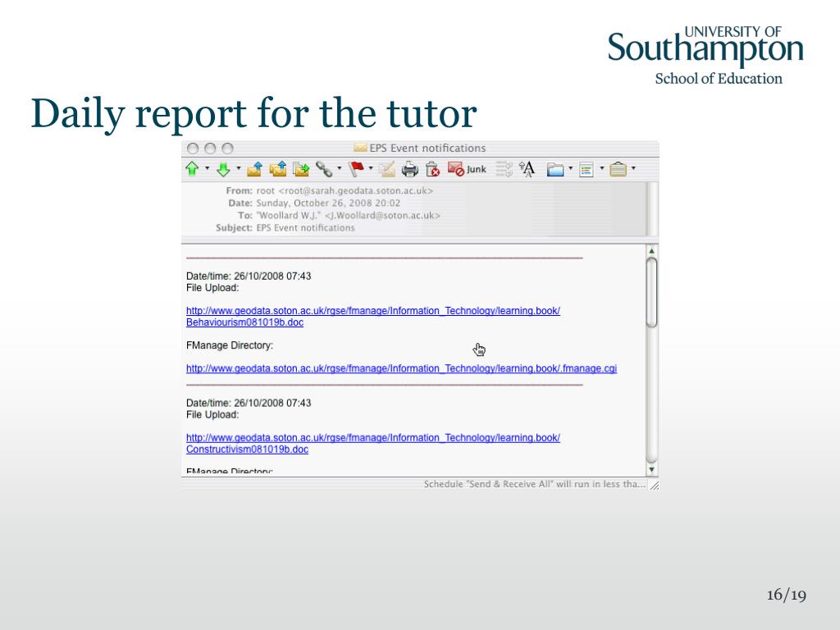Click the Reply All double-envelope icon

tap(278, 169)
